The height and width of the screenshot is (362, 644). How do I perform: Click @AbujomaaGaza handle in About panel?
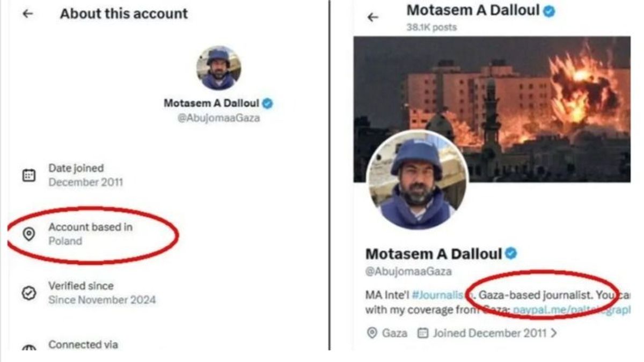coord(218,118)
